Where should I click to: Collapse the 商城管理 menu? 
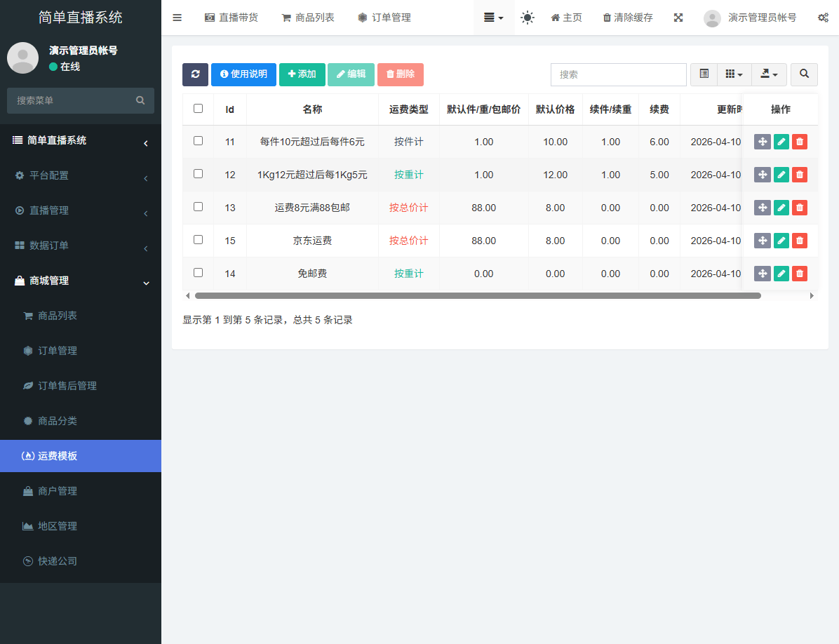point(80,281)
